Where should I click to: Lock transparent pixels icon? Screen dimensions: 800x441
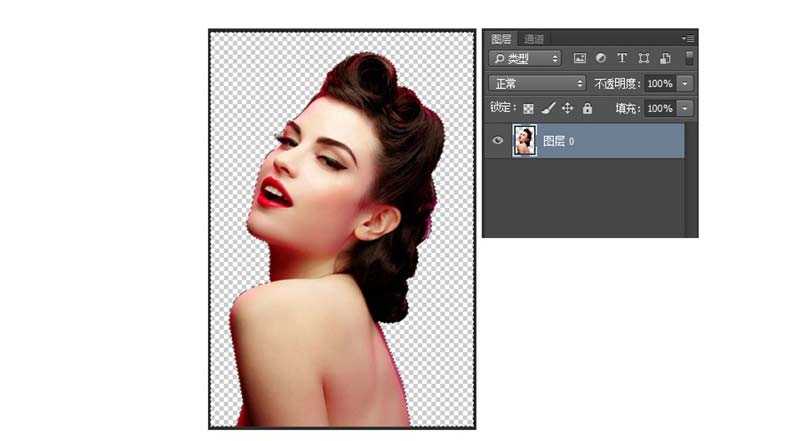click(x=529, y=109)
